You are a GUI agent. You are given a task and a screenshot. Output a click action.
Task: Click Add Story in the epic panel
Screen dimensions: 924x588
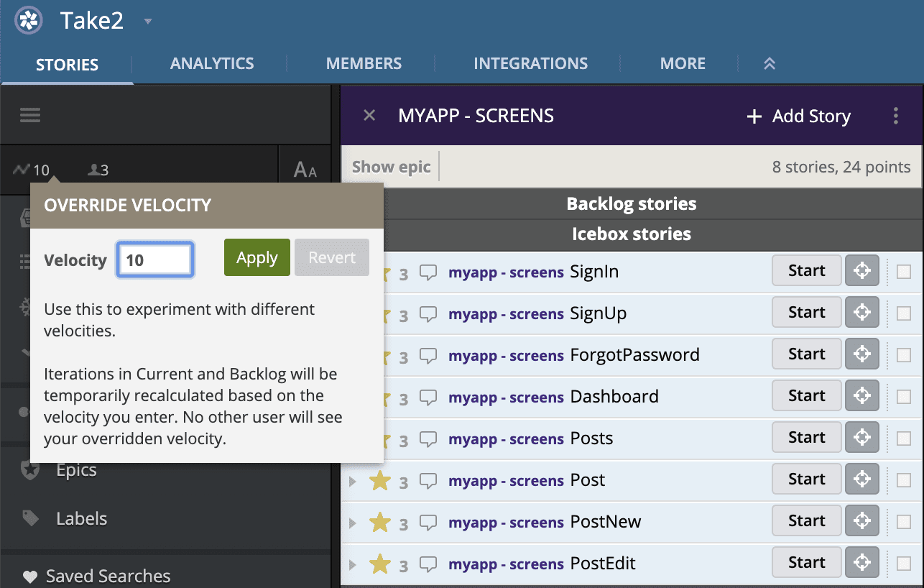coord(798,116)
